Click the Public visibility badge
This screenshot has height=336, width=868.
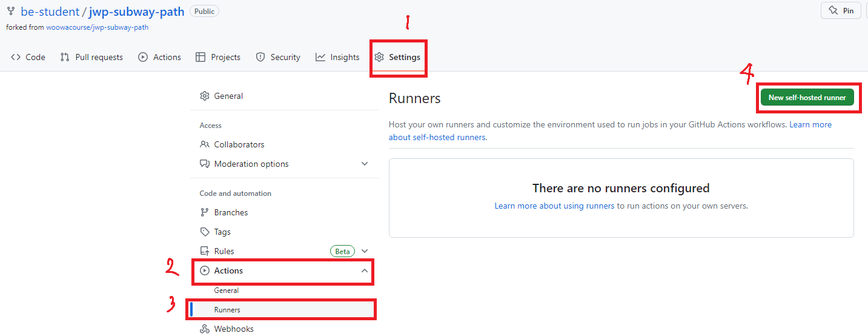(x=205, y=11)
